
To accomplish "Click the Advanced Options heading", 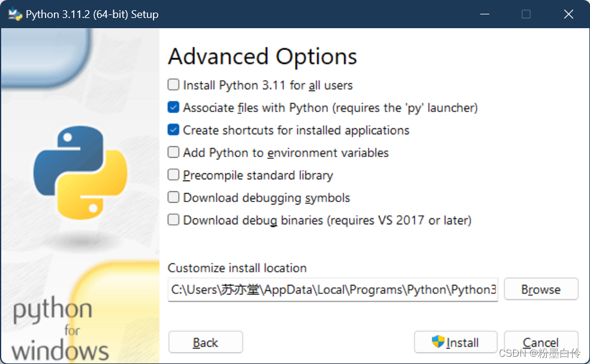I will (262, 56).
